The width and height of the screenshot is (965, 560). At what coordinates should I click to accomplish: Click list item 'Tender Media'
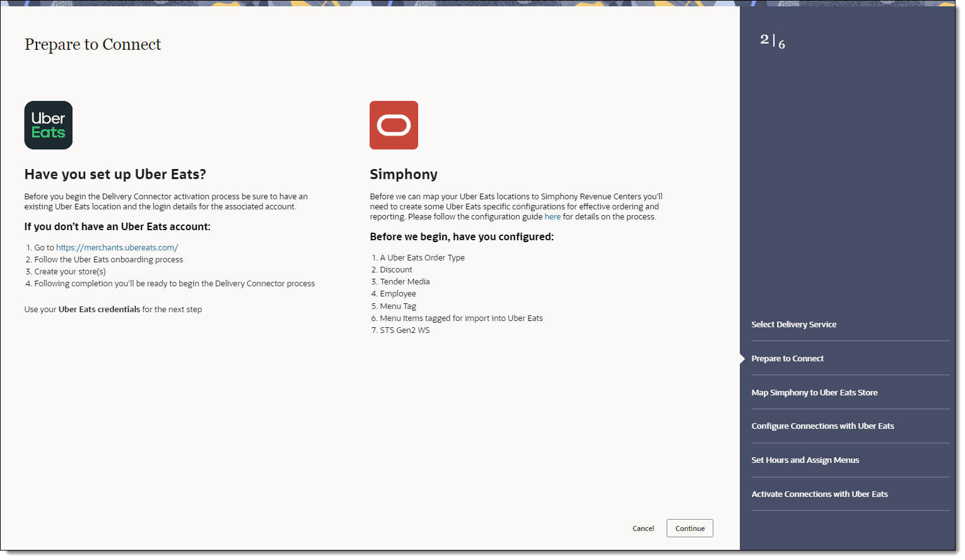[405, 282]
